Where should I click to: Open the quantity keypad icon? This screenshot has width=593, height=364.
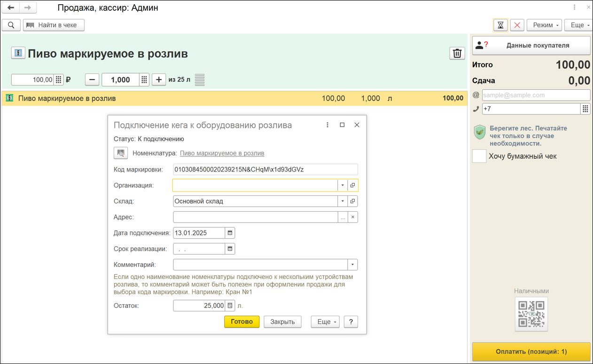pos(145,80)
